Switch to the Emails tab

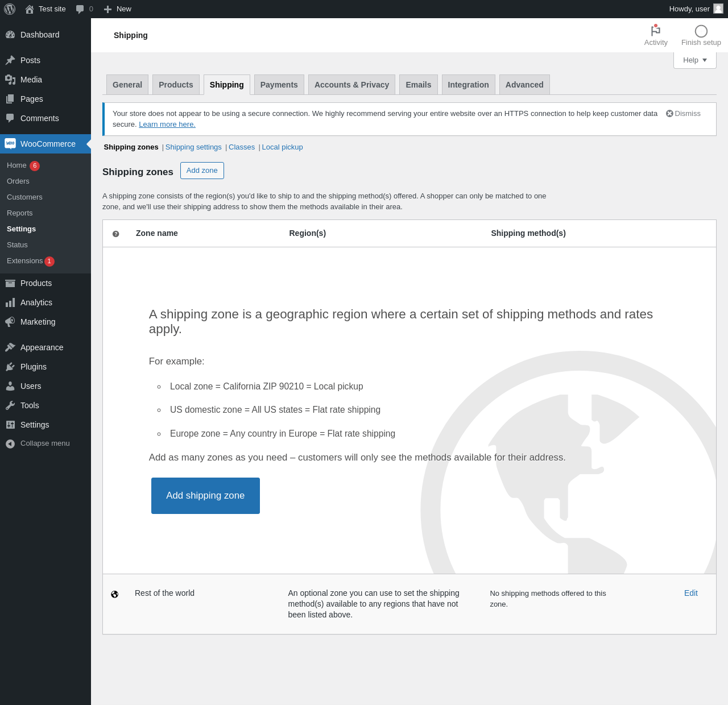[x=419, y=85]
